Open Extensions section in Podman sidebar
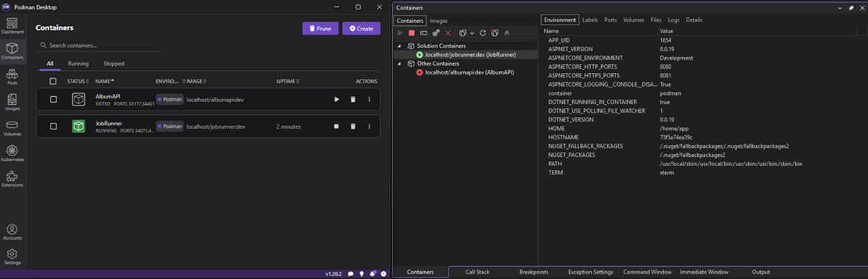The height and width of the screenshot is (279, 868). click(12, 179)
